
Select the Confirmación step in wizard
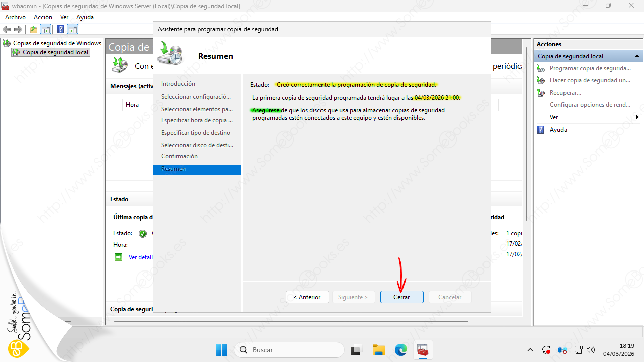(x=179, y=156)
